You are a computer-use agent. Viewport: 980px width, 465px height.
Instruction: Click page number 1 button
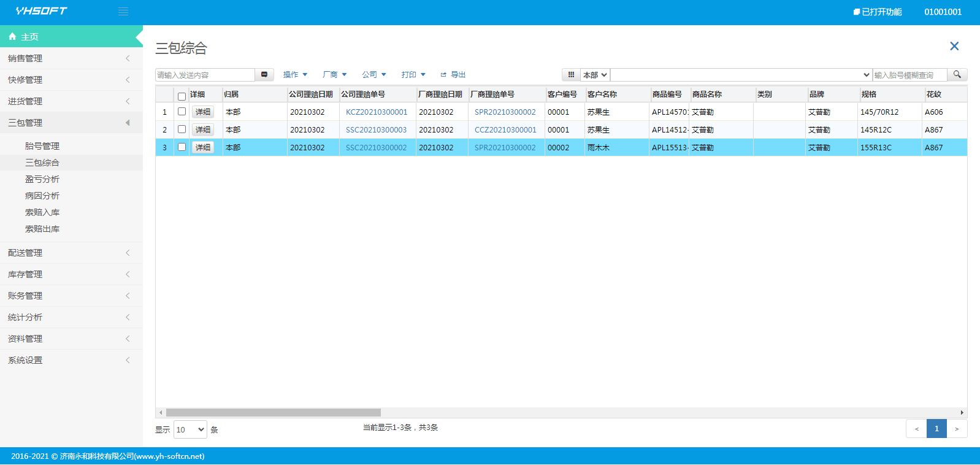click(936, 429)
